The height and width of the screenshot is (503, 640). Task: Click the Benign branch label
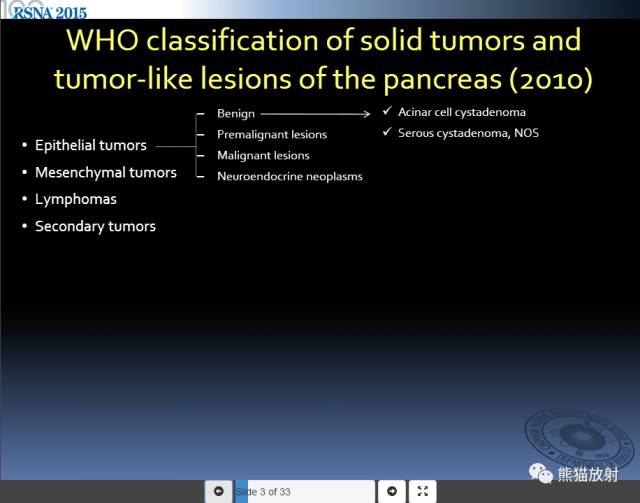pyautogui.click(x=236, y=114)
